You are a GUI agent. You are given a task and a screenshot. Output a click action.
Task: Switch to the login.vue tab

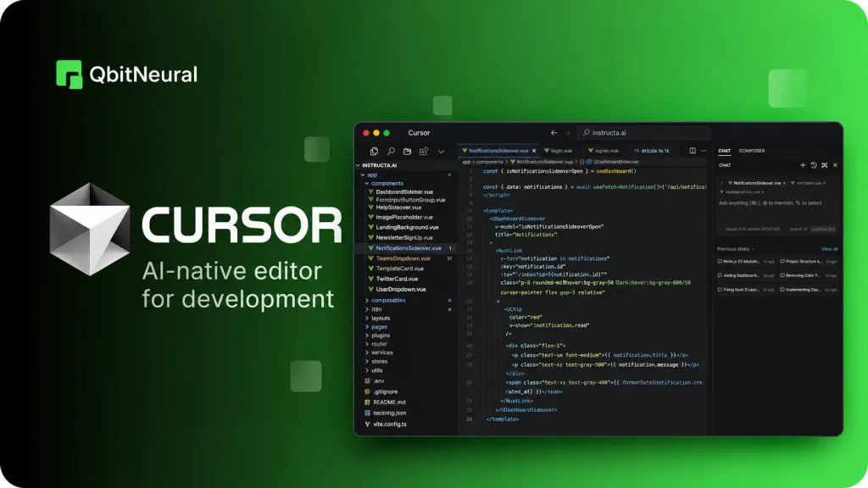(x=558, y=151)
